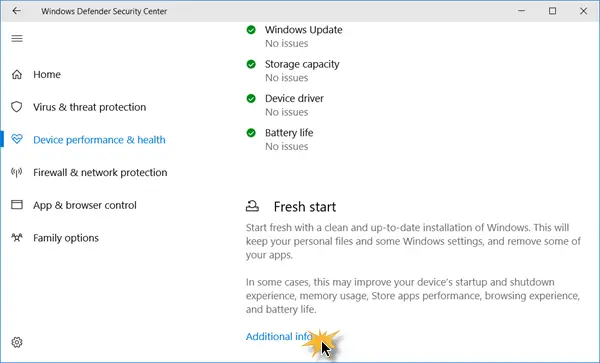Viewport: 600px width, 363px height.
Task: Select App & browser control
Action: pyautogui.click(x=85, y=205)
